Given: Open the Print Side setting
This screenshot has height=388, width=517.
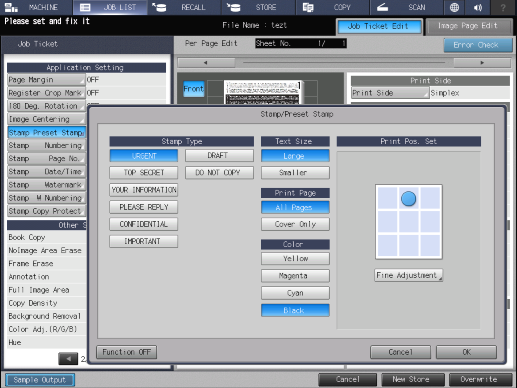Looking at the screenshot, I should 390,93.
